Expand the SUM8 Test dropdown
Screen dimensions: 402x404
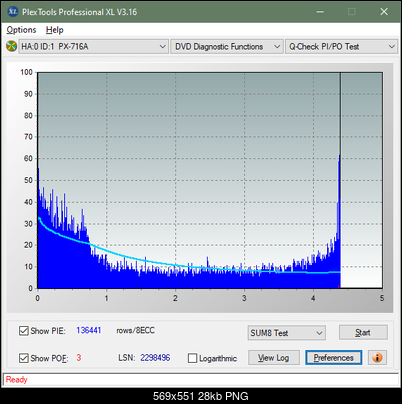point(287,333)
